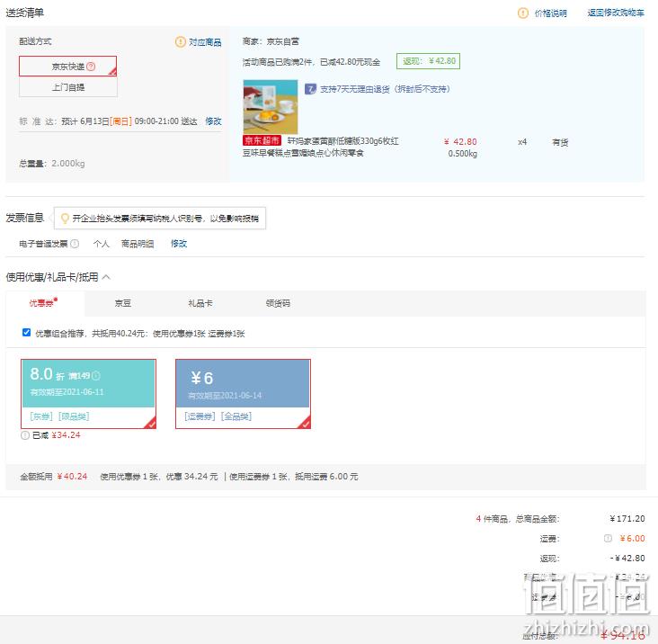The width and height of the screenshot is (658, 644).
Task: Click the mooncake product thumbnail
Action: [271, 107]
